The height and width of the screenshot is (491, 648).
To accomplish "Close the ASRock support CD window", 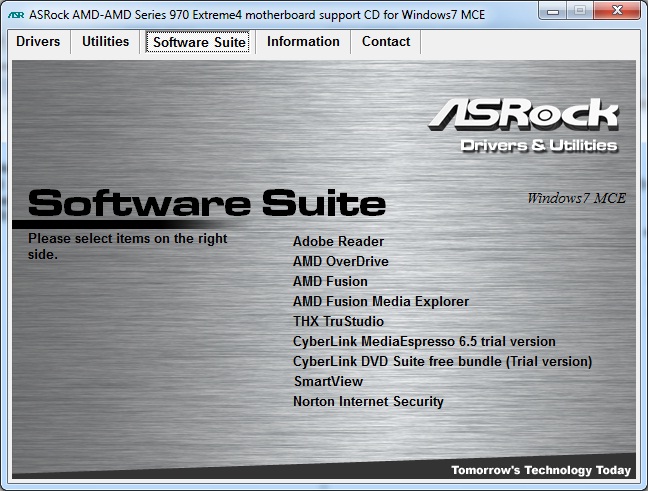I will click(617, 10).
